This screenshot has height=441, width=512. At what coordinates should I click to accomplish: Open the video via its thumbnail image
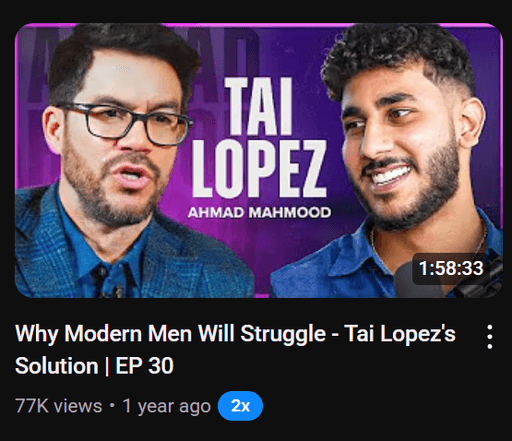tap(259, 160)
